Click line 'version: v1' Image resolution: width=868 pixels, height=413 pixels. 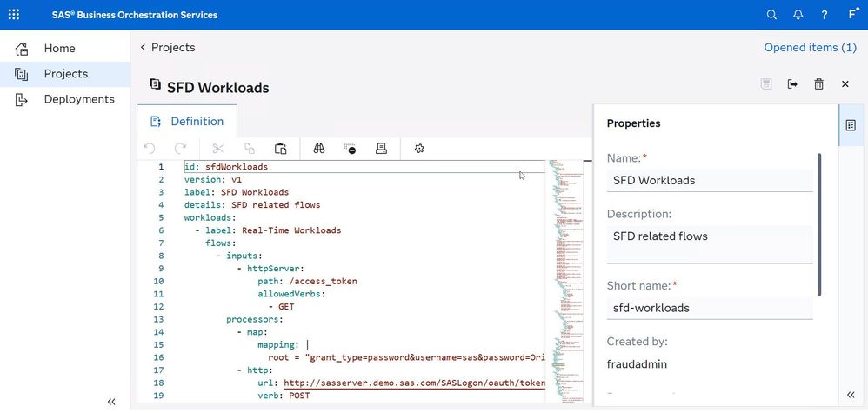[212, 179]
